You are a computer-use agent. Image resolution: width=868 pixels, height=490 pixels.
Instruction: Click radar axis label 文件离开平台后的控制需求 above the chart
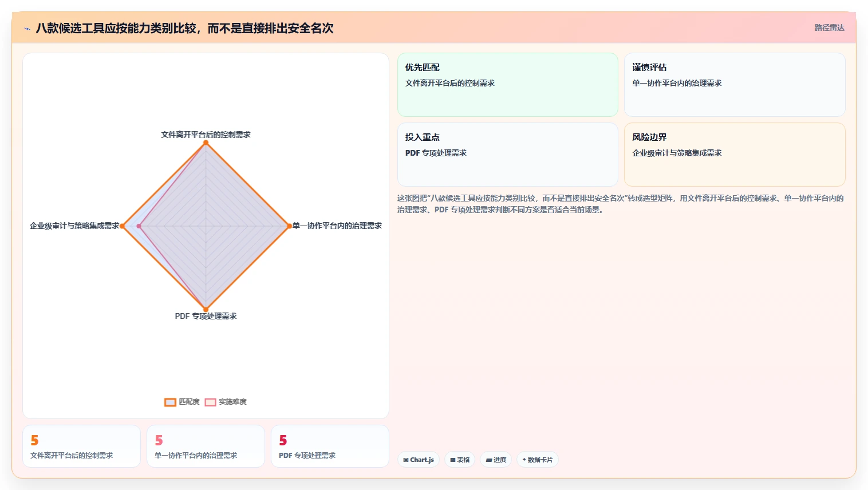[x=206, y=135]
